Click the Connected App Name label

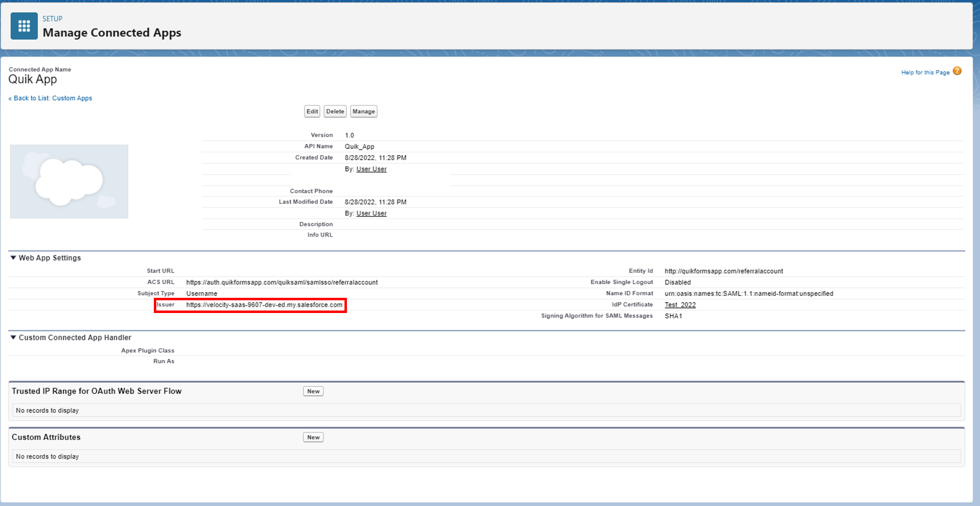[x=40, y=70]
